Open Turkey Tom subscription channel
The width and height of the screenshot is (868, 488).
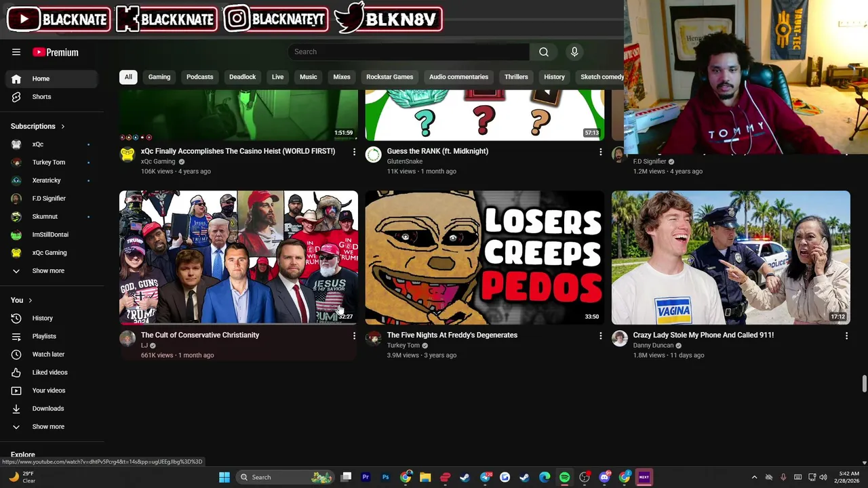pos(52,163)
